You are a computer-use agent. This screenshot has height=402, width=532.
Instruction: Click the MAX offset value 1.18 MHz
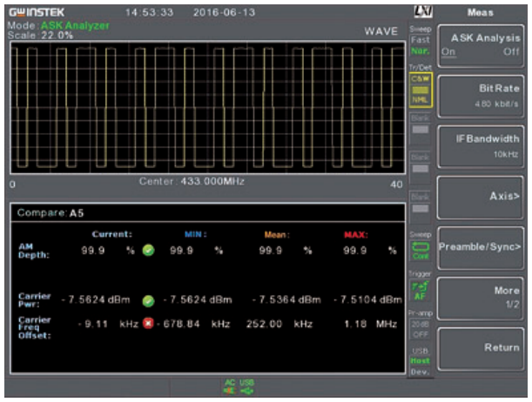(x=371, y=324)
